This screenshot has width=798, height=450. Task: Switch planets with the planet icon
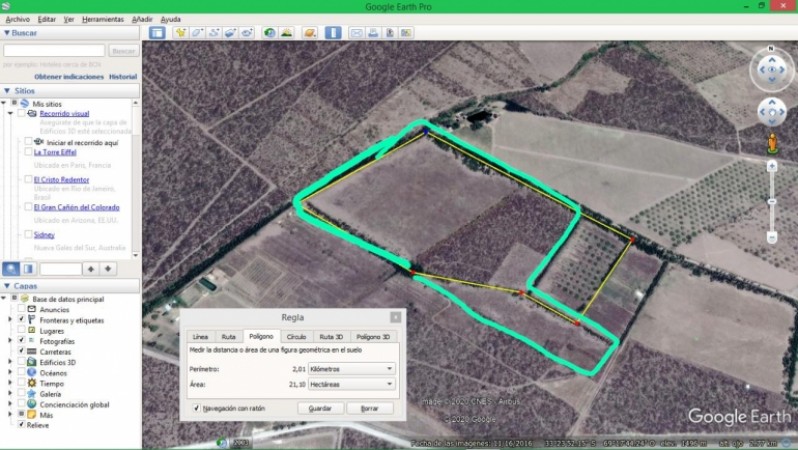[x=309, y=33]
